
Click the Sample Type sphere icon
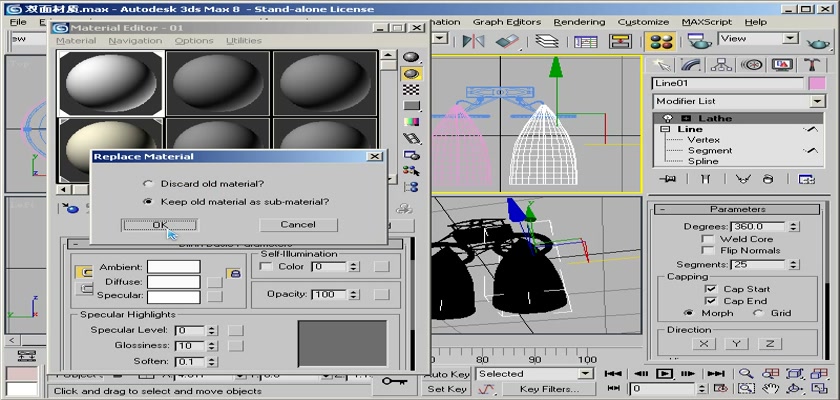point(411,57)
